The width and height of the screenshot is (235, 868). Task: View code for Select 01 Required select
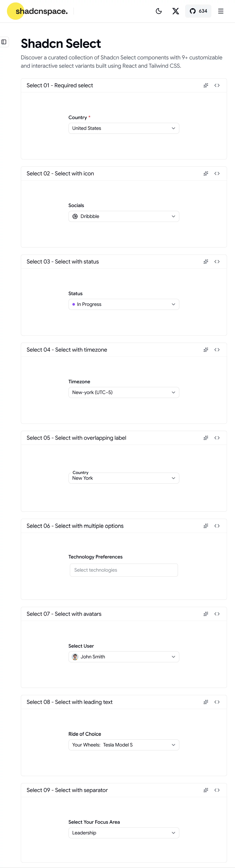pos(217,86)
